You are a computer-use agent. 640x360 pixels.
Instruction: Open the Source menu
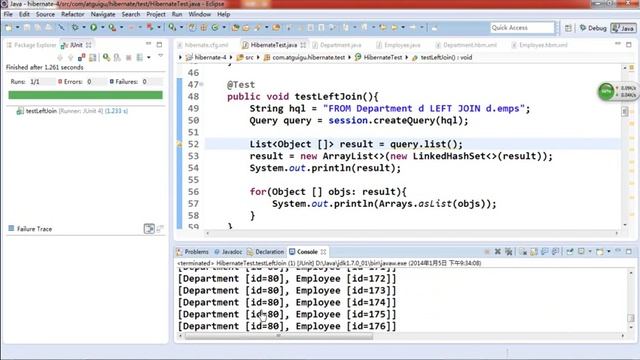coord(45,14)
